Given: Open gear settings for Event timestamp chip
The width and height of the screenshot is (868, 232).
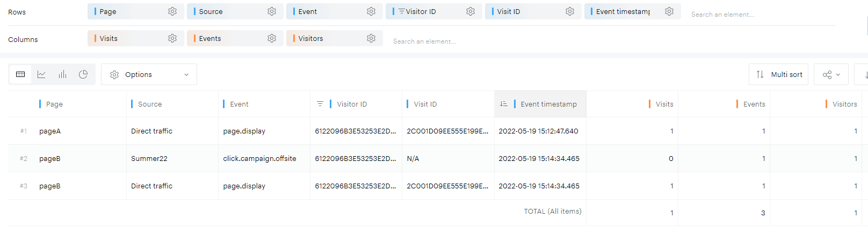Looking at the screenshot, I should coord(669,11).
